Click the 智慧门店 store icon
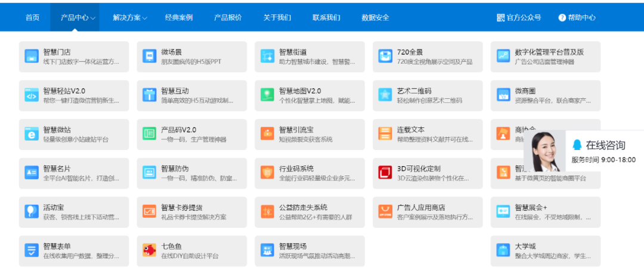 [x=31, y=57]
